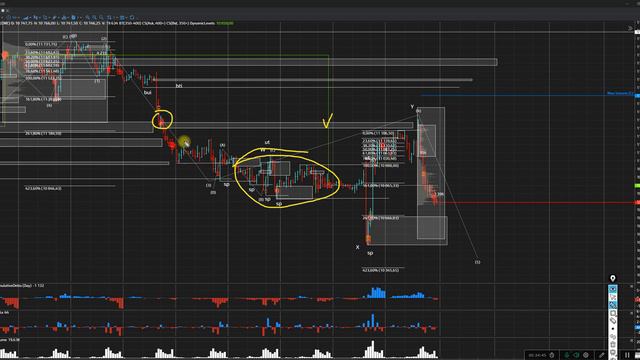
Task: Click the CumulativeDelta (Day) indicator label
Action: (22, 285)
